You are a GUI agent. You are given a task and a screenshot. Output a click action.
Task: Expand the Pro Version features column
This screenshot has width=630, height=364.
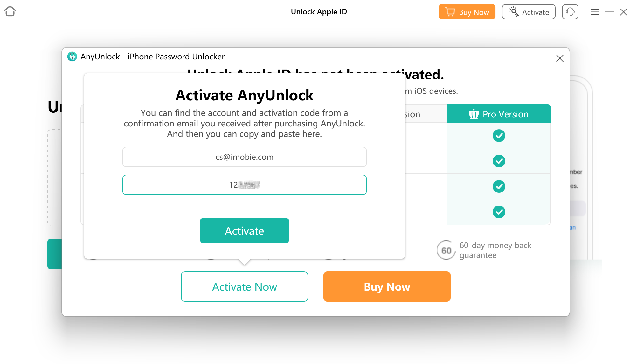[x=499, y=113]
